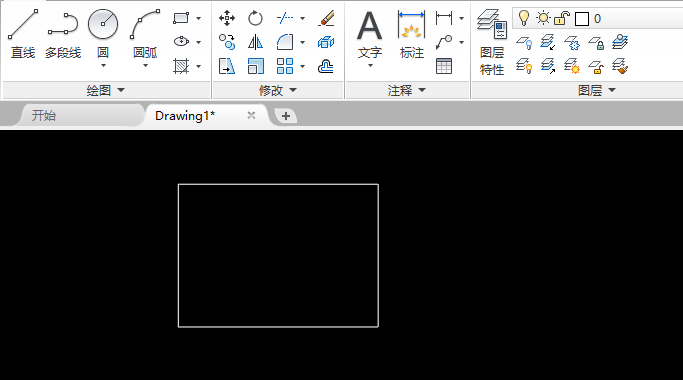Activate the Move tool
Screen dimensions: 683x380
[227, 18]
